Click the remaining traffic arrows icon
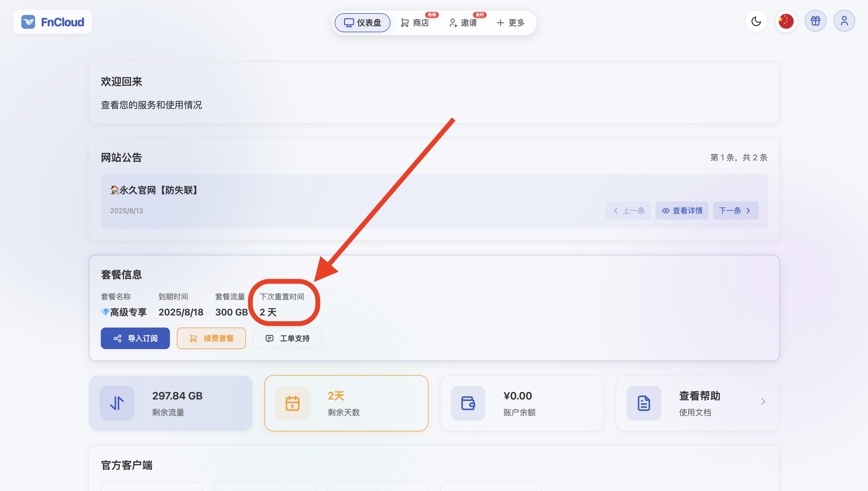 pos(117,403)
